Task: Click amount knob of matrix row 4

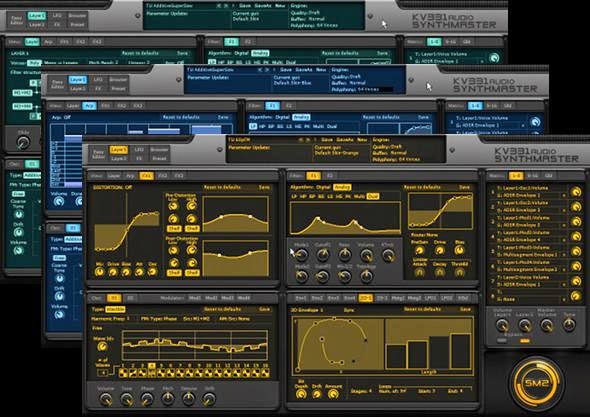Action: pos(576,236)
